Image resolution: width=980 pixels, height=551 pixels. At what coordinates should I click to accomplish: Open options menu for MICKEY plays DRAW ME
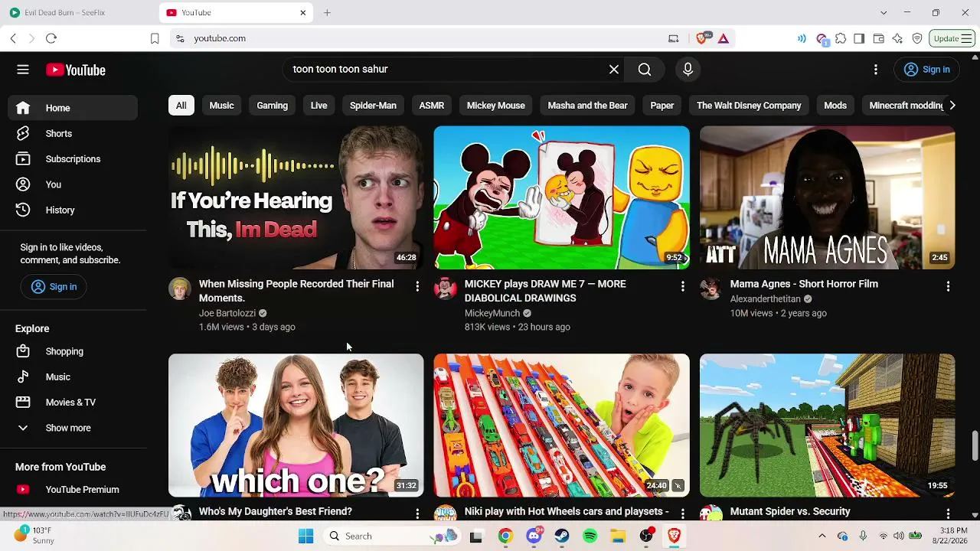pyautogui.click(x=683, y=286)
